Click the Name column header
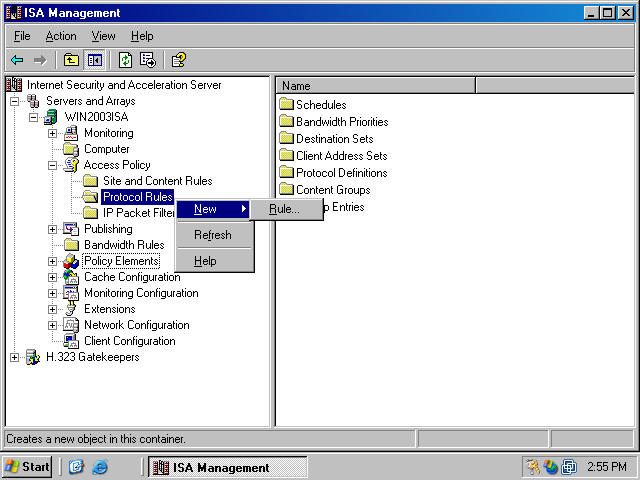This screenshot has width=640, height=480. [x=376, y=86]
